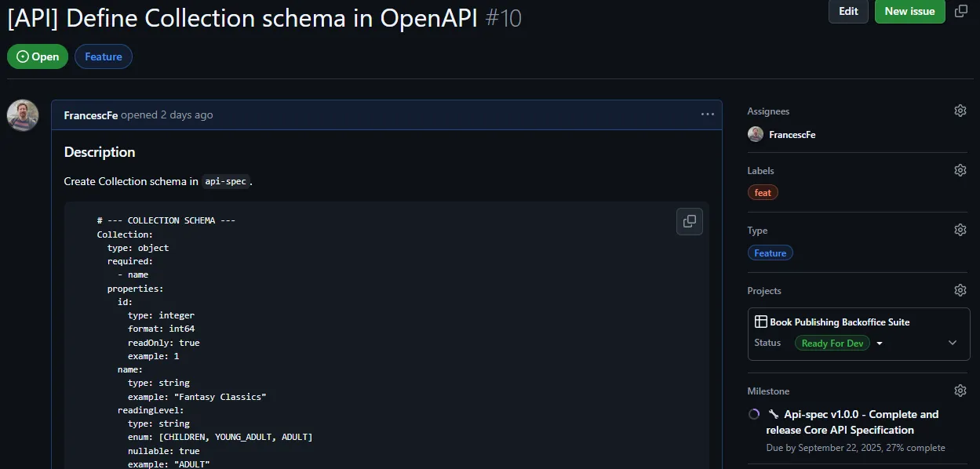Click the Projects heading
The image size is (980, 469).
[764, 290]
